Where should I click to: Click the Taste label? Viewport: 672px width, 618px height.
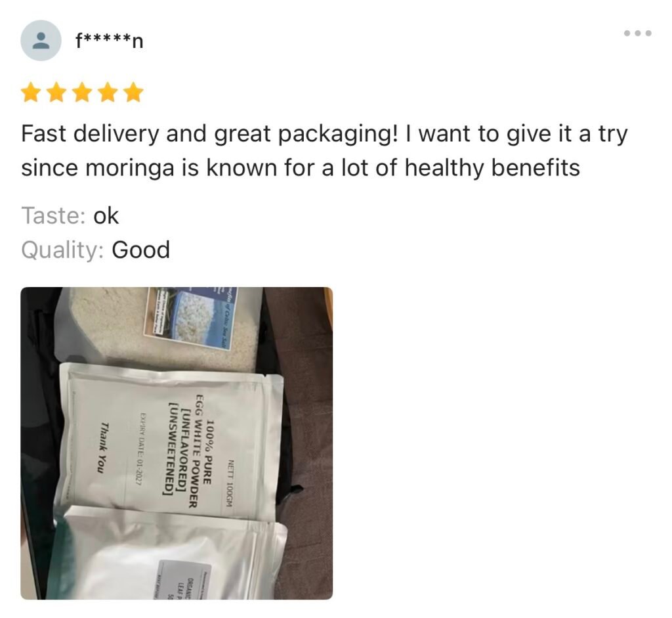click(53, 215)
